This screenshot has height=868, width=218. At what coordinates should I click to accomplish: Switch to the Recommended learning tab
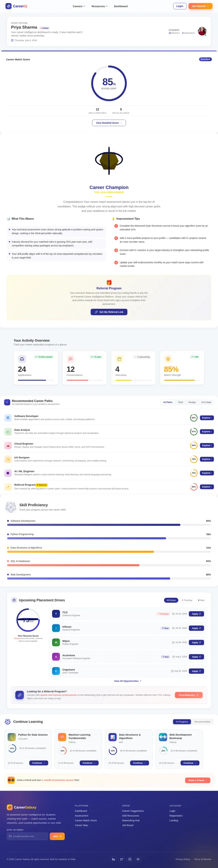(x=202, y=721)
